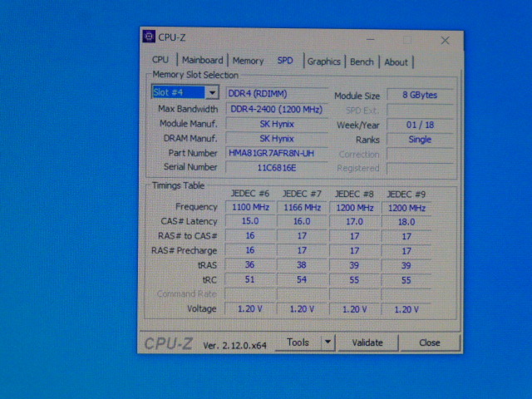Screen dimensions: 532x399
Task: Click the JEDEC #9 column header
Action: 406,195
